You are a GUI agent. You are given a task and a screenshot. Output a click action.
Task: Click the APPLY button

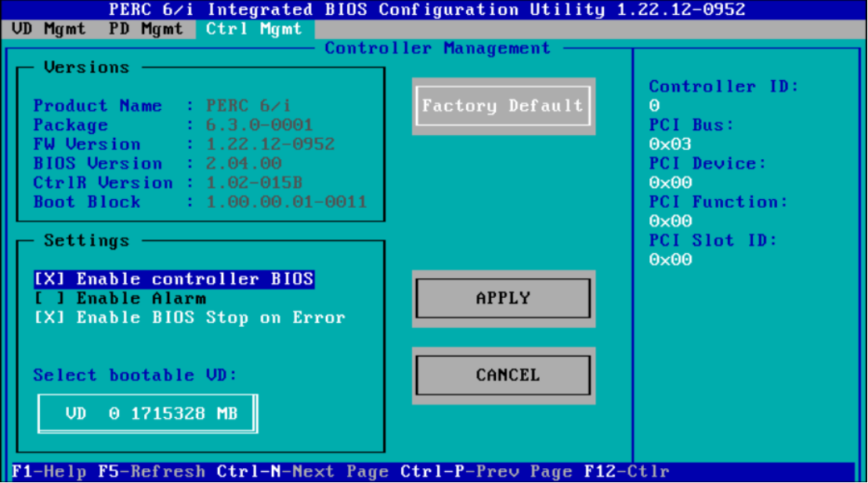[503, 299]
